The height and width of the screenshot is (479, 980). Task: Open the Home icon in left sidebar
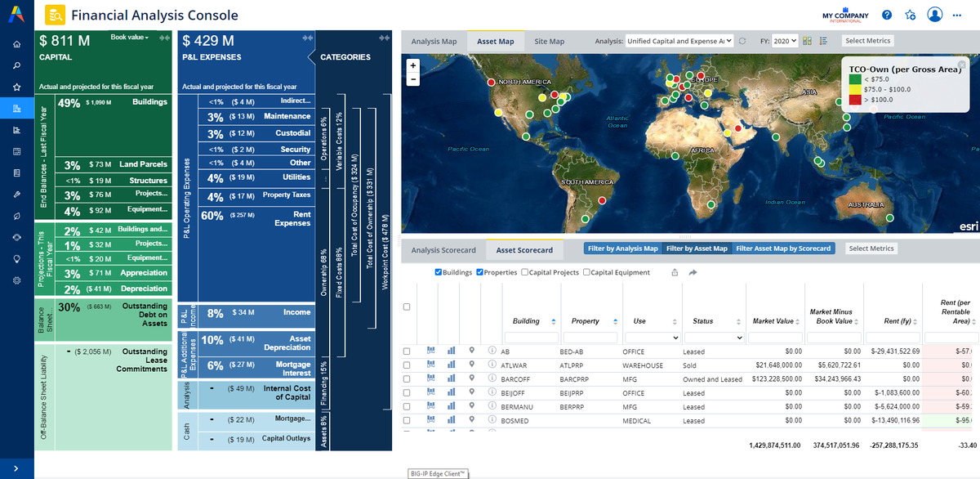click(x=16, y=44)
